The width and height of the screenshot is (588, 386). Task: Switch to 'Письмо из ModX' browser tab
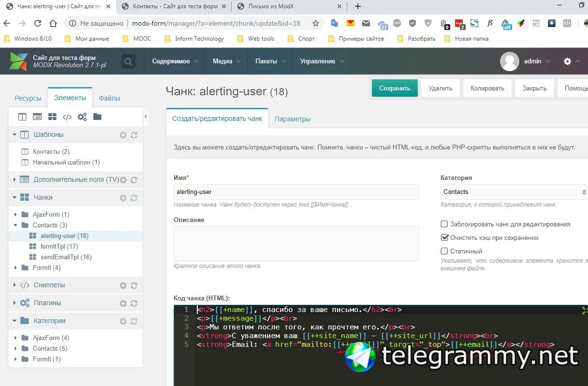(x=289, y=6)
